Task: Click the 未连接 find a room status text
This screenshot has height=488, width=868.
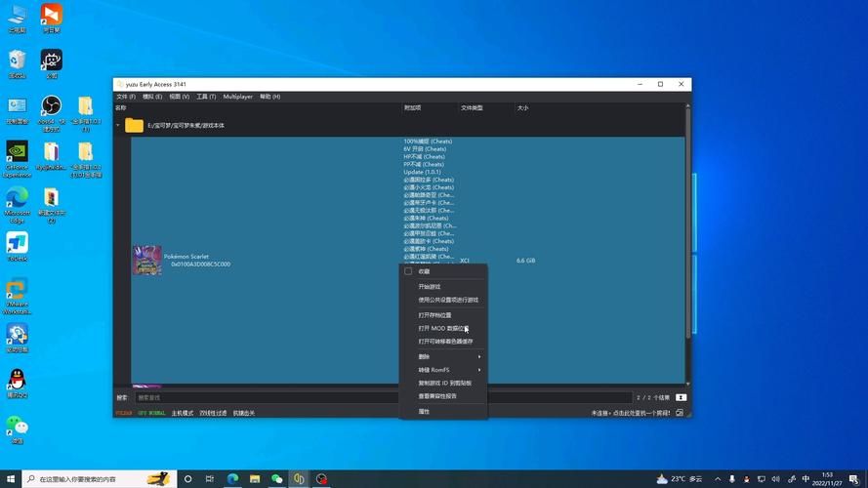Action: click(x=631, y=413)
